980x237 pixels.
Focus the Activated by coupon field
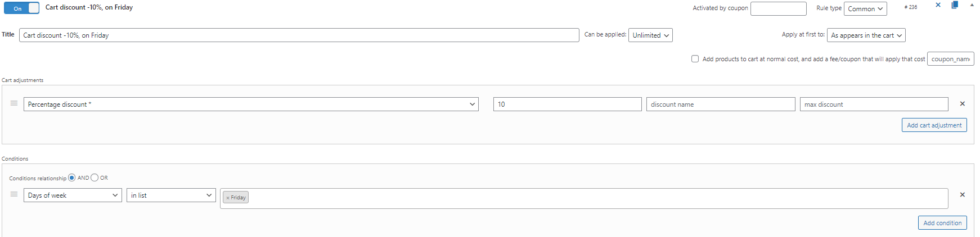(779, 8)
